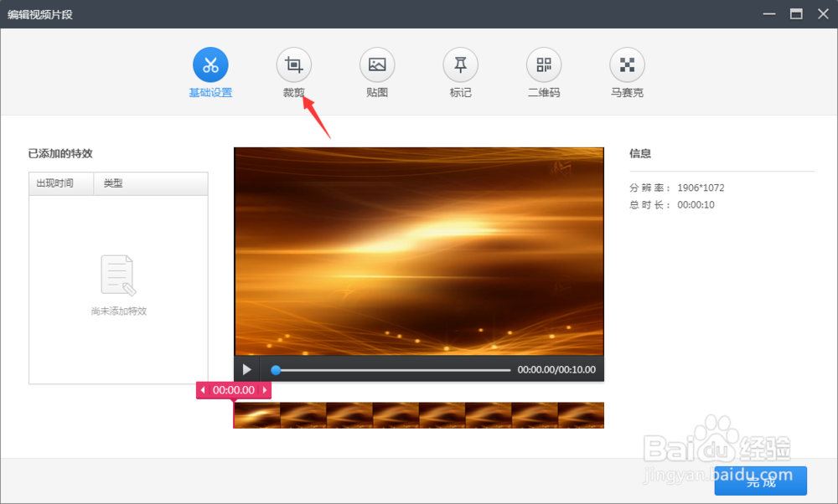Click the first timeline frame thumbnail

pyautogui.click(x=257, y=415)
